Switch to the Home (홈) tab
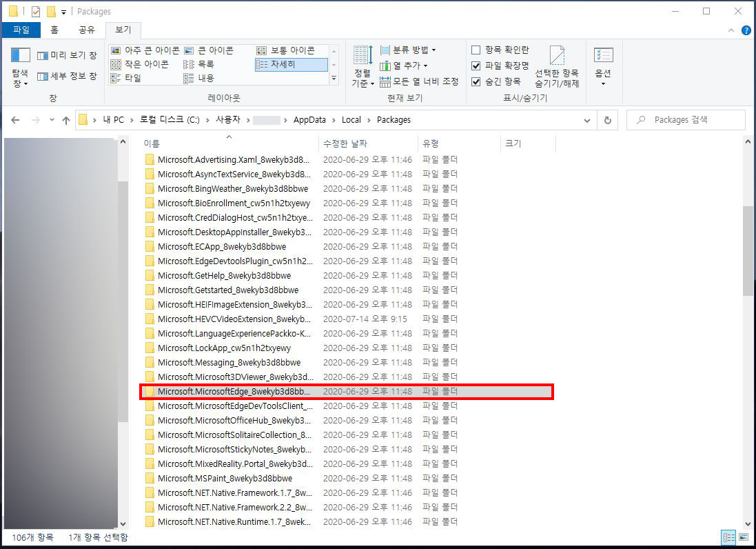The image size is (756, 549). click(x=54, y=30)
